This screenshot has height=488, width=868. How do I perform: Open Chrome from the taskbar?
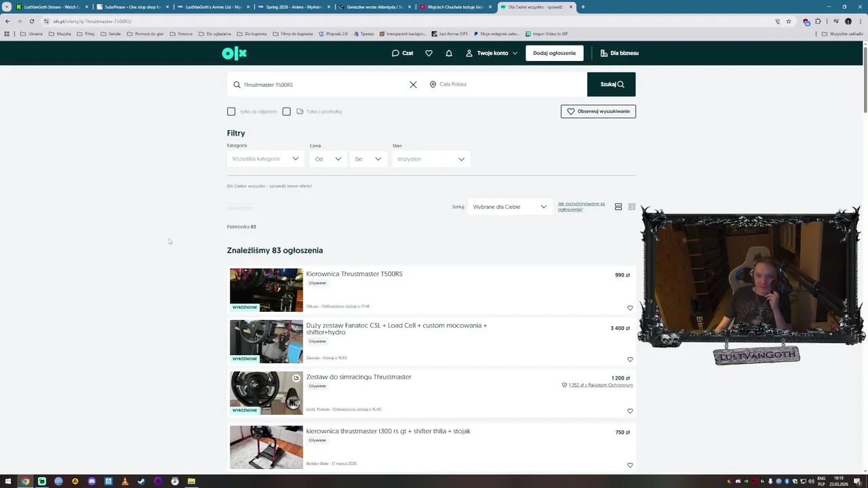point(25,481)
